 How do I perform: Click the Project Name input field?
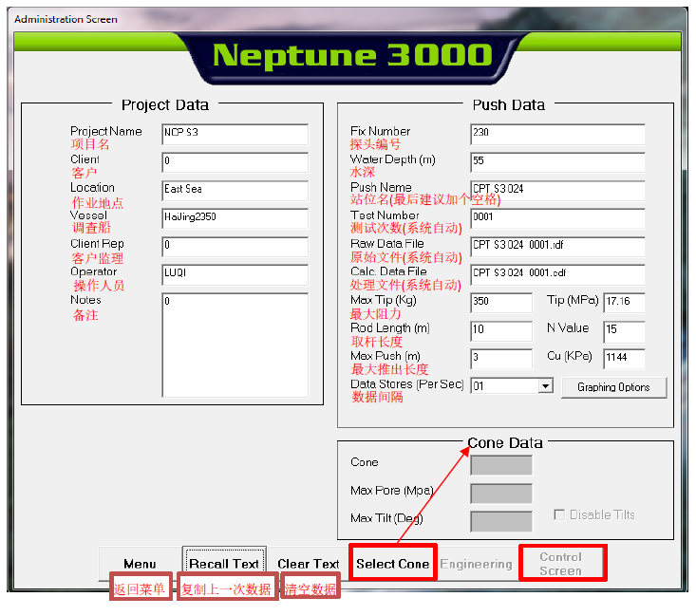(x=235, y=134)
